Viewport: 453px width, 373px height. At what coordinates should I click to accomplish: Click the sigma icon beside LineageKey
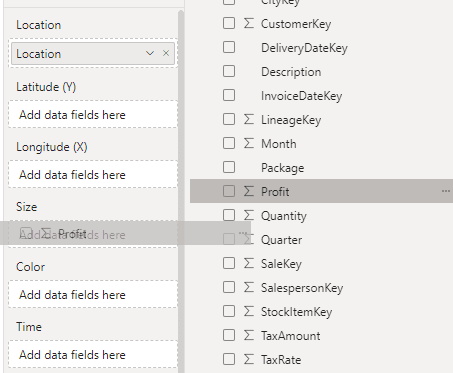[x=249, y=119]
